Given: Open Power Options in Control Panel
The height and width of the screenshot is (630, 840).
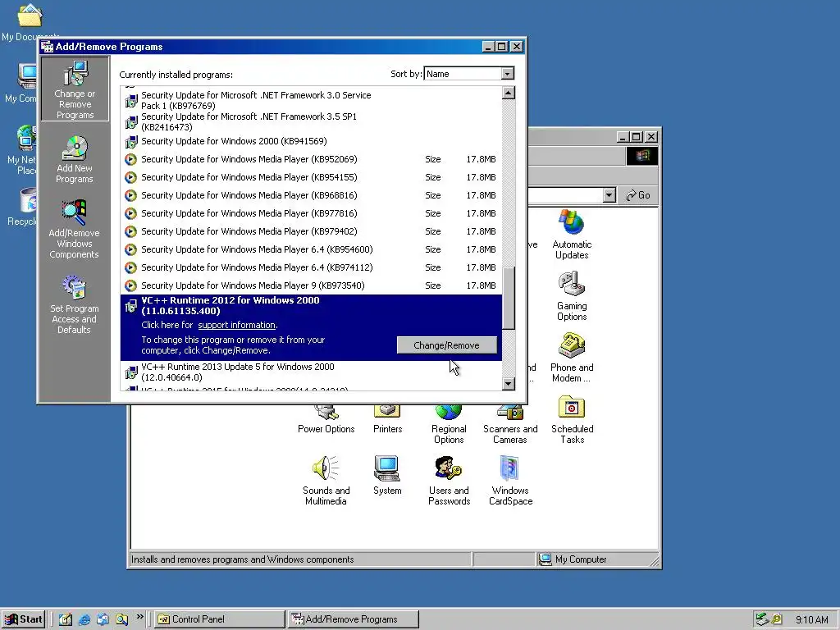Looking at the screenshot, I should (x=326, y=419).
